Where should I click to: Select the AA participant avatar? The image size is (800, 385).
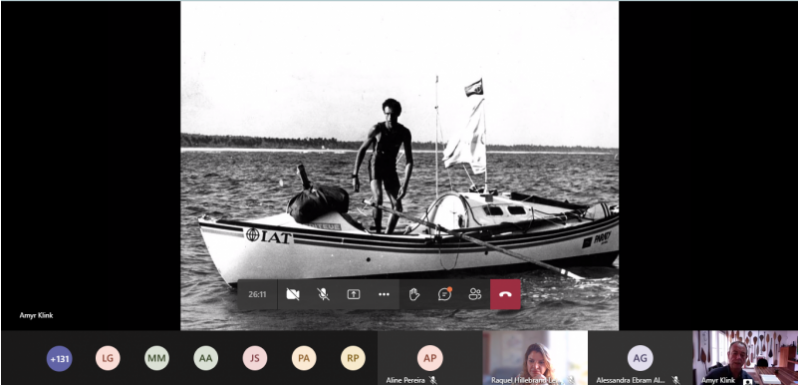206,358
